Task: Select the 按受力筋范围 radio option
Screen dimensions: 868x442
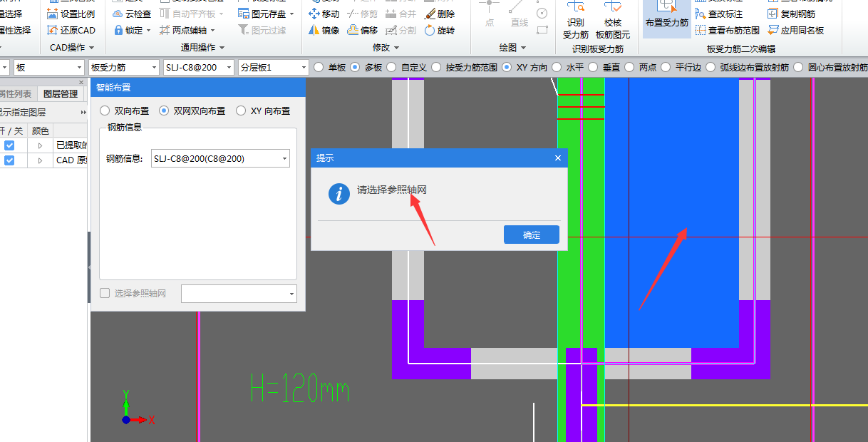Action: point(465,67)
